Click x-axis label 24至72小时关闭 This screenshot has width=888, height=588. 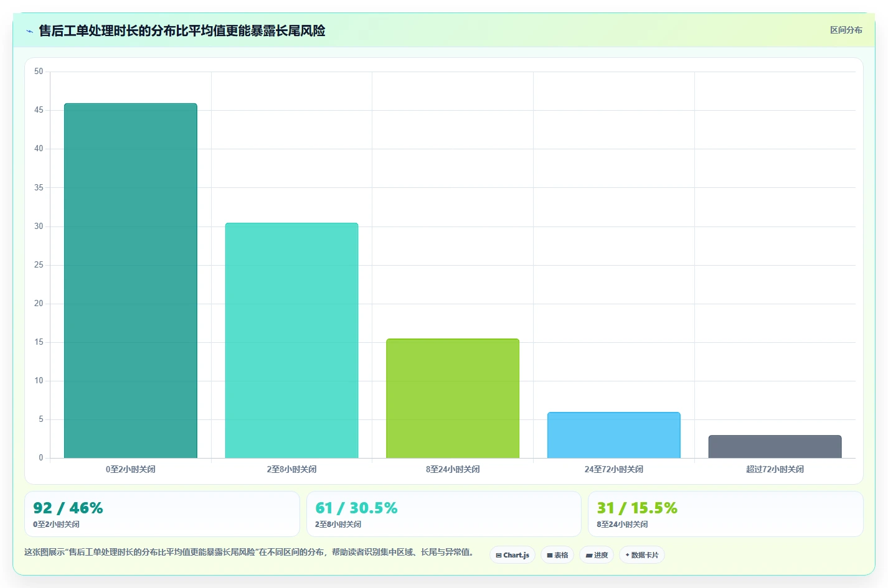(x=614, y=469)
